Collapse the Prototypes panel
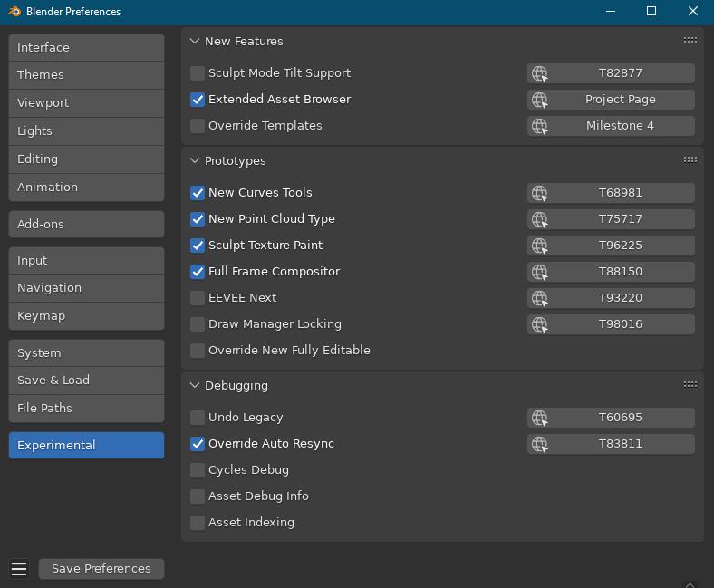Image resolution: width=714 pixels, height=588 pixels. click(x=195, y=160)
